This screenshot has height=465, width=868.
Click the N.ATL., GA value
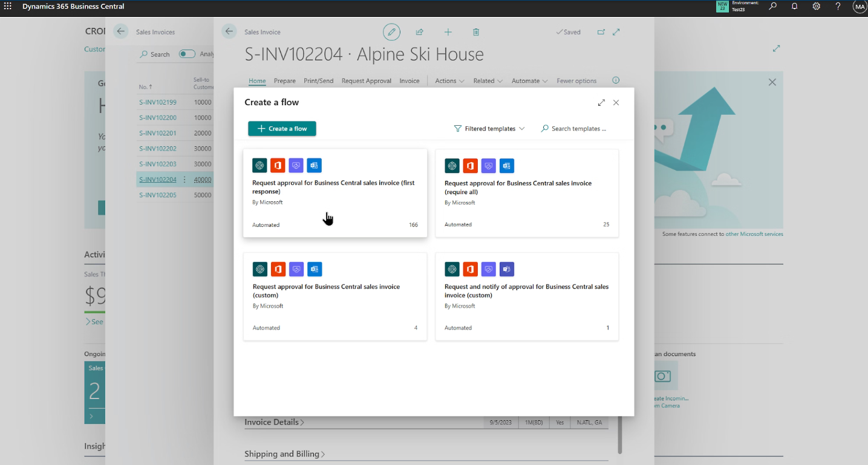(x=590, y=423)
